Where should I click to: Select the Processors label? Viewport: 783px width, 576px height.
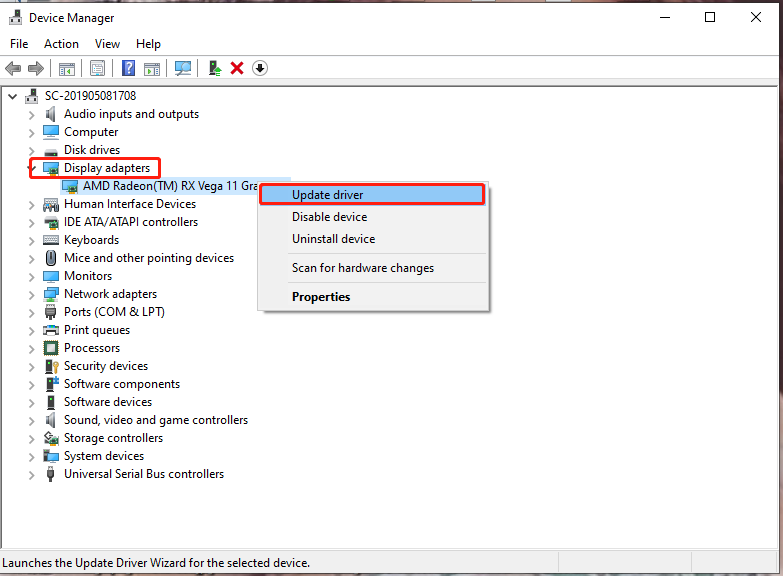[x=92, y=348]
